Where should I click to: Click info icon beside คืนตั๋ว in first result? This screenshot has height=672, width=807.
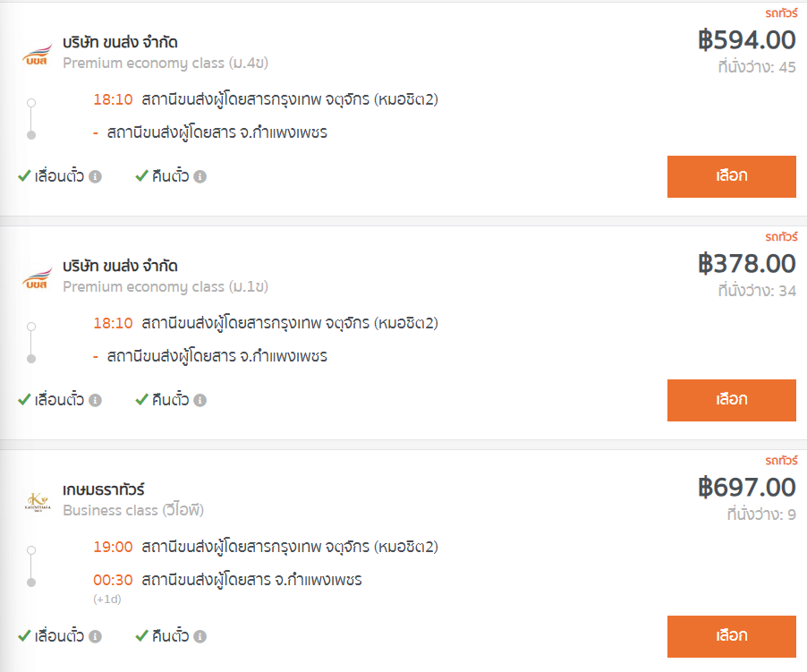coord(200,176)
